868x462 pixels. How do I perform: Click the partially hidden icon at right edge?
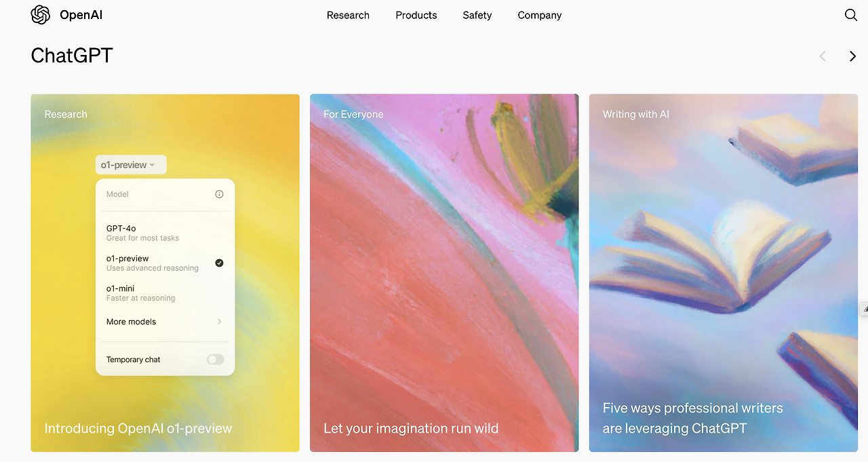(865, 309)
